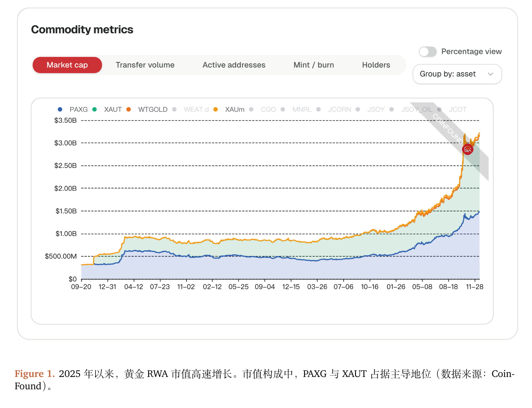Go to the Holders tab

coord(376,65)
